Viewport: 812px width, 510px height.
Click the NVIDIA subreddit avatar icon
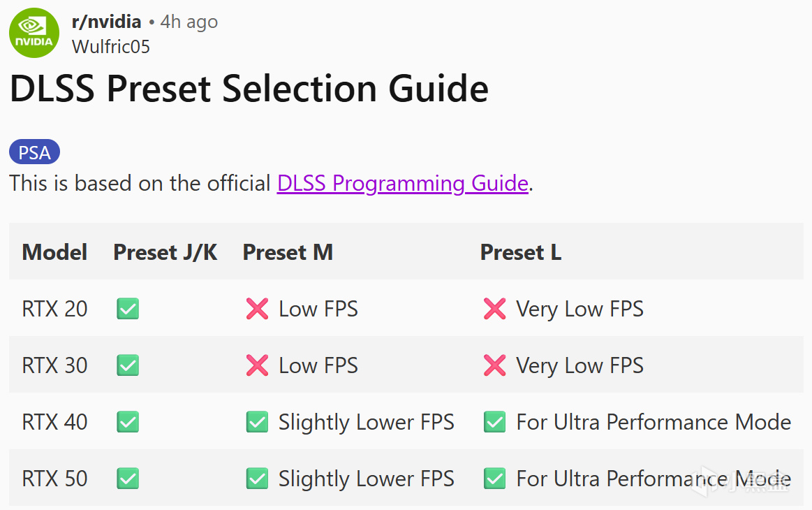pos(34,33)
